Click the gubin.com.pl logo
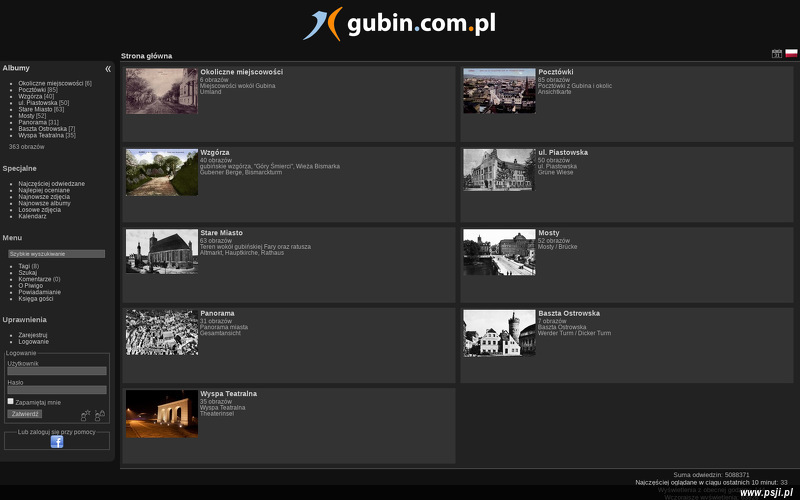 [399, 24]
